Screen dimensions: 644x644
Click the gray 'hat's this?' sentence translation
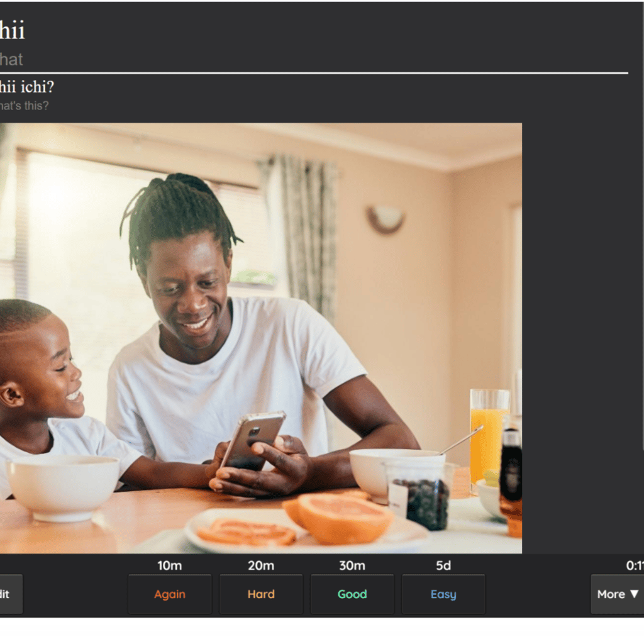[x=25, y=106]
